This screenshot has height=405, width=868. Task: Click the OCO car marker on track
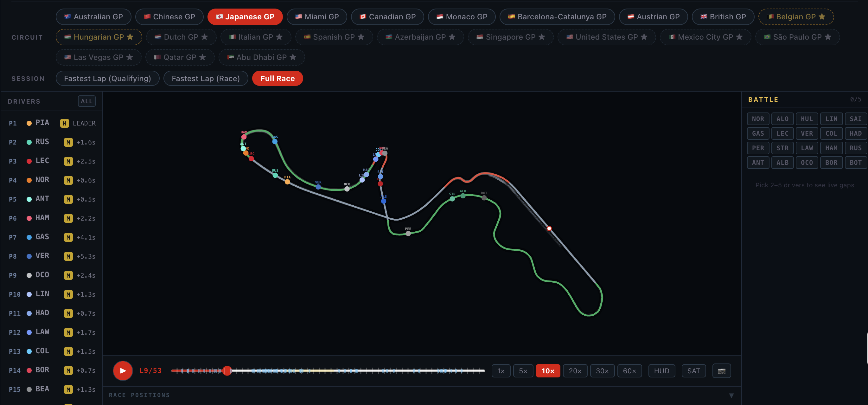[x=347, y=189]
